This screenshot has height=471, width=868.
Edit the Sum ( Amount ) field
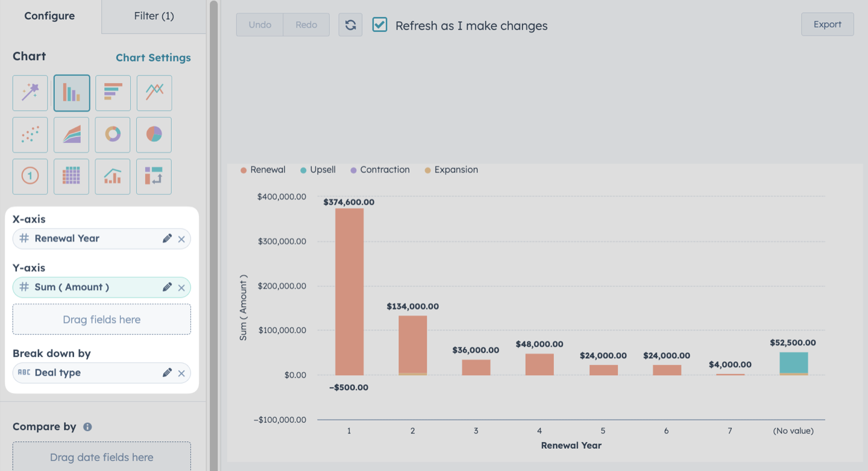click(x=167, y=287)
